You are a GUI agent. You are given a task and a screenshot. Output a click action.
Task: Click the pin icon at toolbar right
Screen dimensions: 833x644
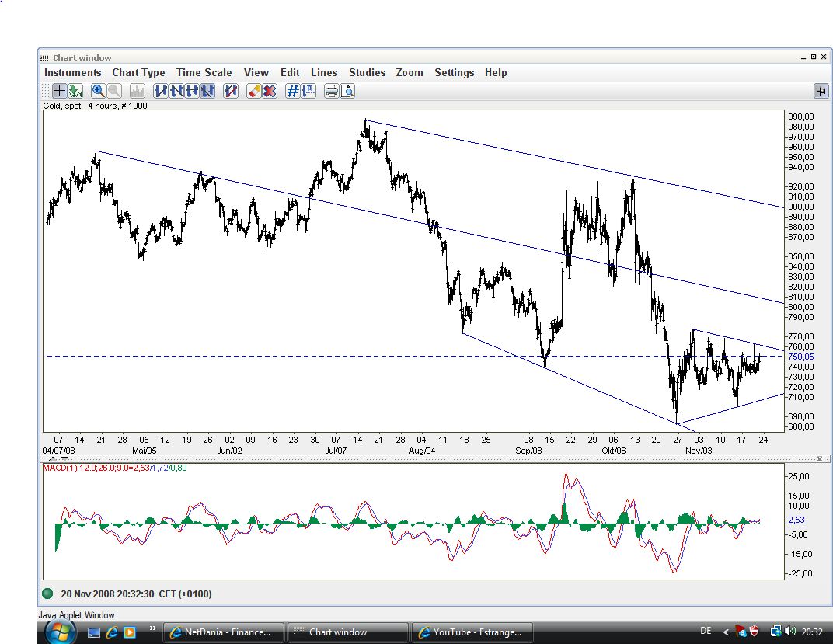[821, 92]
